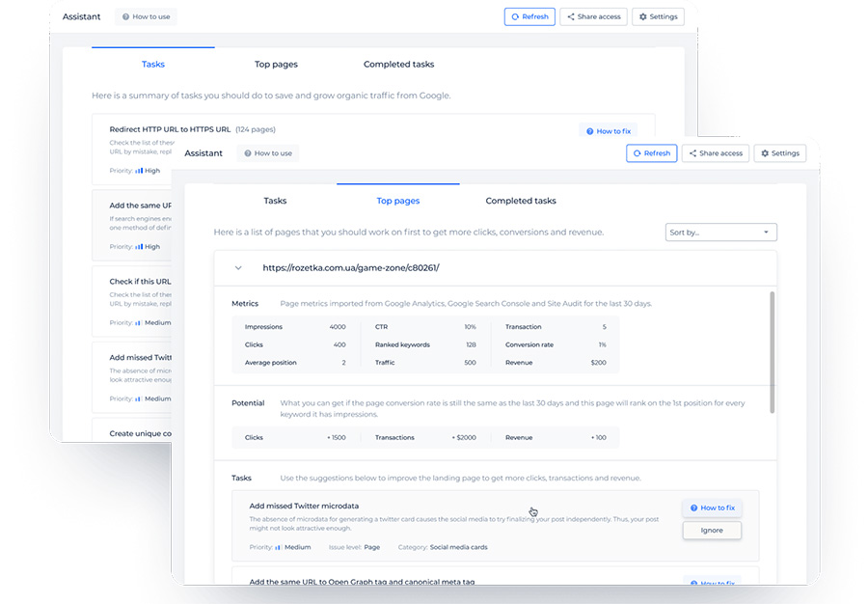Click Share access button in the front window
The height and width of the screenshot is (604, 868).
coord(716,153)
